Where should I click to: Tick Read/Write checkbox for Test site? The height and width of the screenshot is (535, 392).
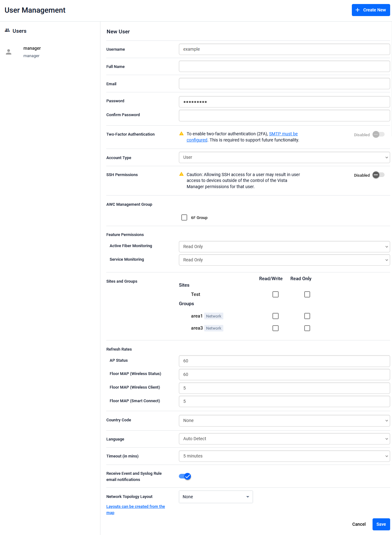pos(276,294)
